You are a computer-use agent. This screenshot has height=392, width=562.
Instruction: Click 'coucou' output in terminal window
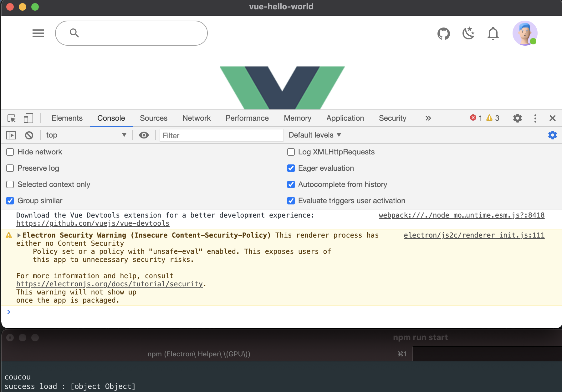tap(18, 377)
